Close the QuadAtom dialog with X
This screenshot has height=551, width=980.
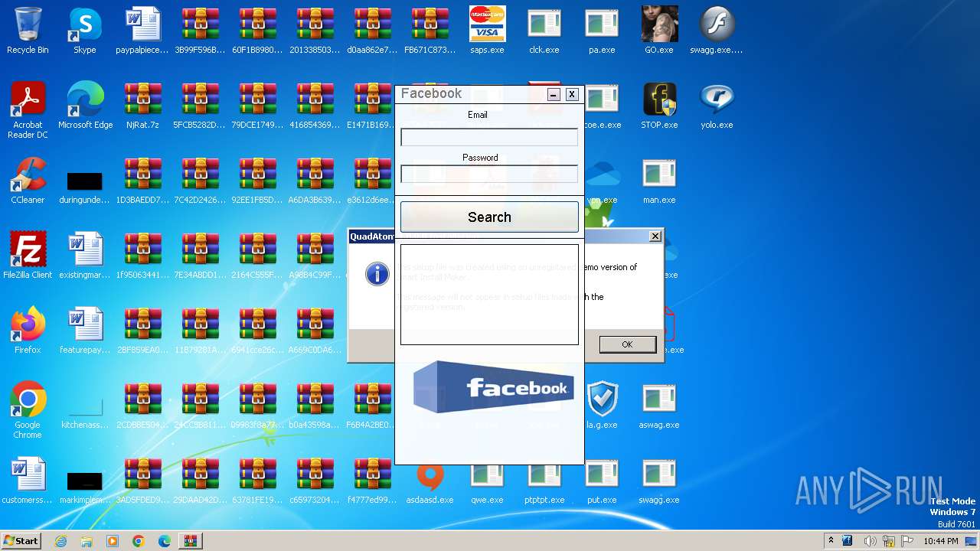(655, 236)
